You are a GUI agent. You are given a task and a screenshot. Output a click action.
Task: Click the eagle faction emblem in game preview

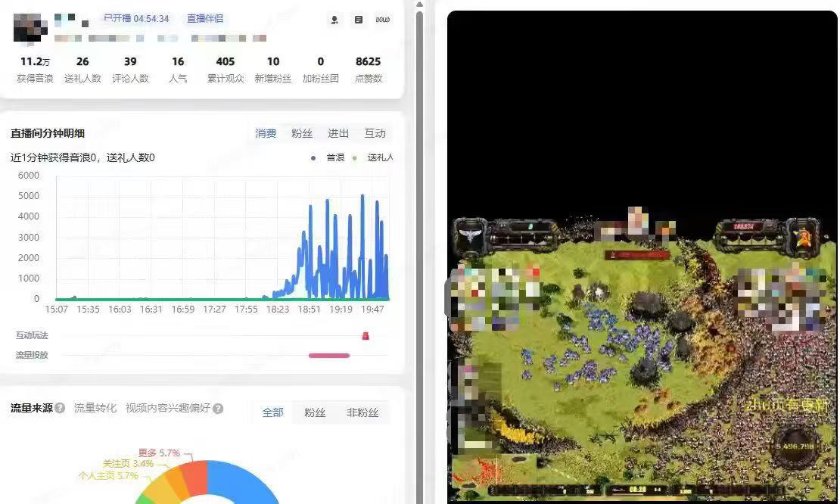pos(470,235)
